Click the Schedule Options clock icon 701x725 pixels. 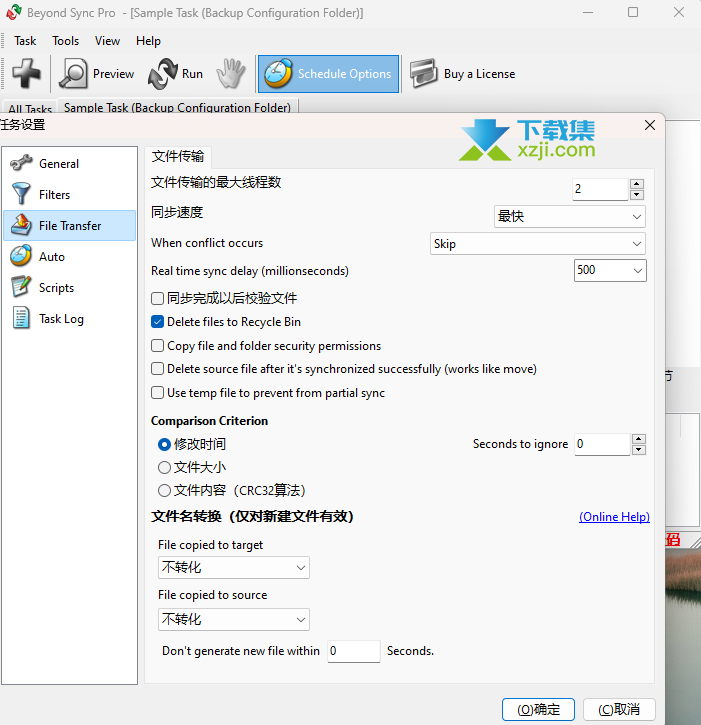[x=278, y=74]
